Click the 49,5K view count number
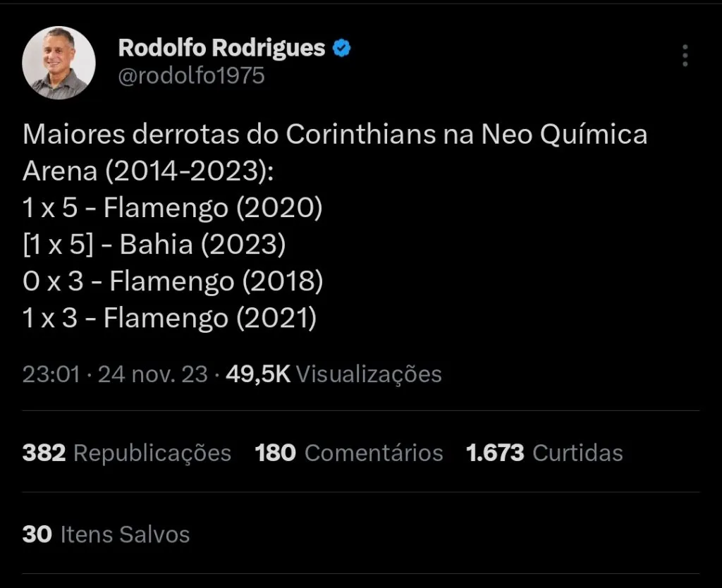 (x=257, y=374)
